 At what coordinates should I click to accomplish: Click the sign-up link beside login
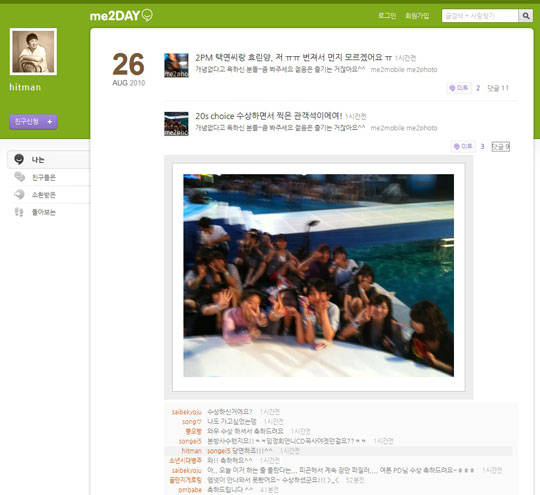pyautogui.click(x=417, y=16)
